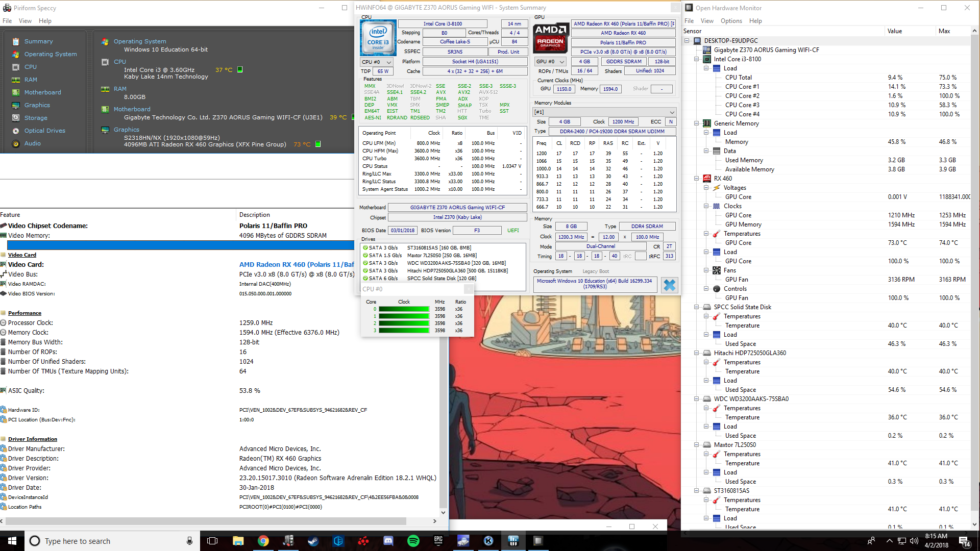Select Graphics icon in Speccy sidebar
Image resolution: width=980 pixels, height=551 pixels.
(x=16, y=105)
